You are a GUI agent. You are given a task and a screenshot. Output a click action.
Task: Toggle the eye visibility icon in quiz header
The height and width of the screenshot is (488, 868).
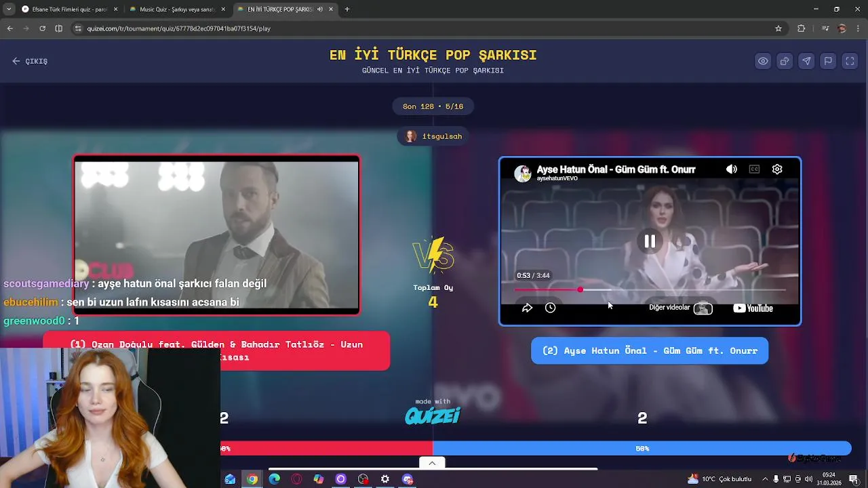coord(763,61)
